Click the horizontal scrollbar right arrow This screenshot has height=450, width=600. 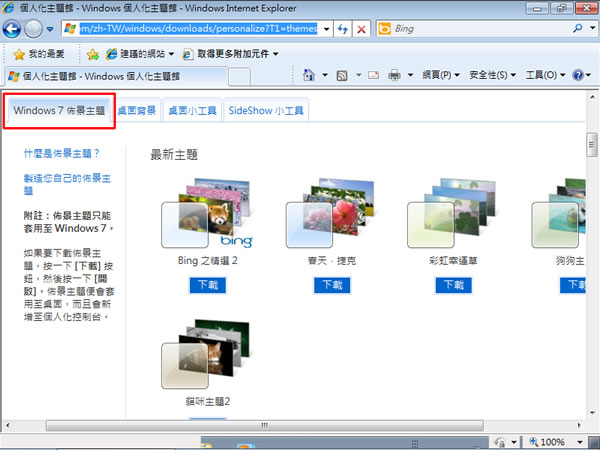(579, 425)
